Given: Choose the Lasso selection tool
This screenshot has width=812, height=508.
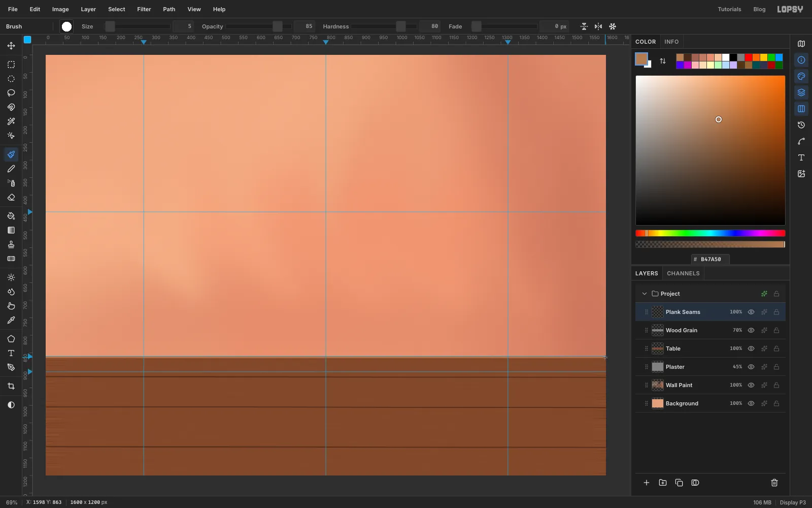Looking at the screenshot, I should click(11, 93).
